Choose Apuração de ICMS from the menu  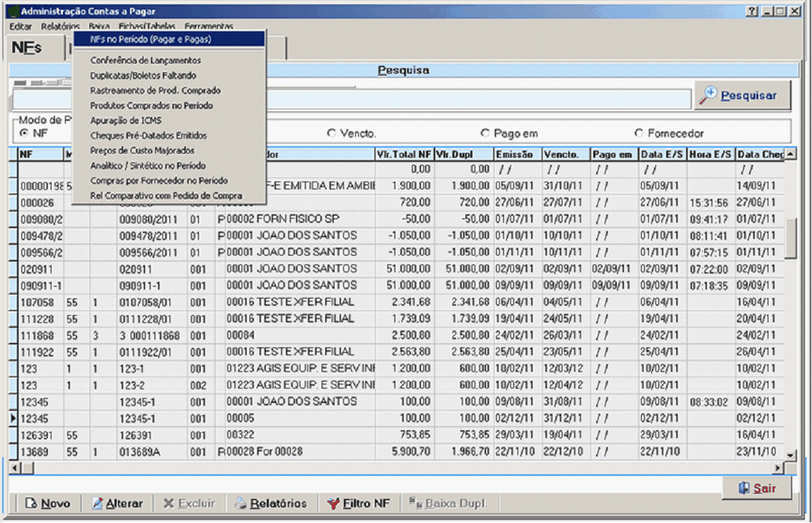click(x=126, y=121)
